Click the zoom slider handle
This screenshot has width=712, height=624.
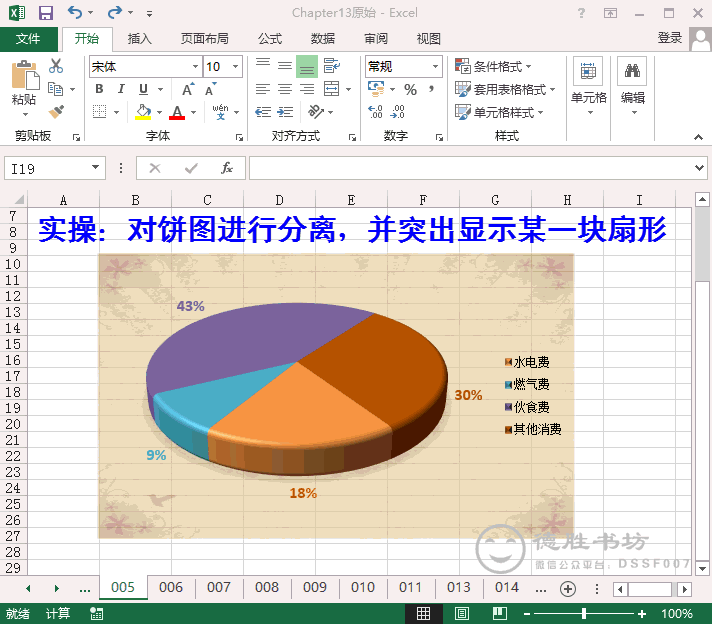click(x=584, y=614)
